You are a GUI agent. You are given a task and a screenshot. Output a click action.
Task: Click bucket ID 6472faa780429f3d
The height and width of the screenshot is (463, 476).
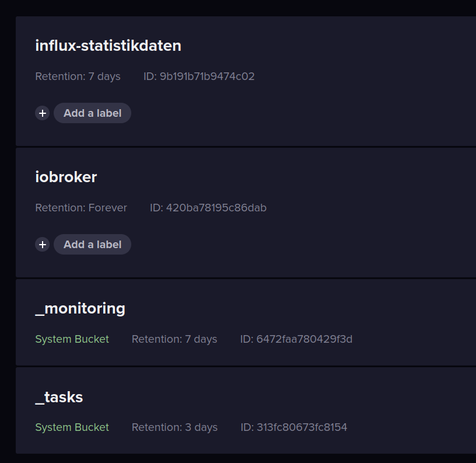pyautogui.click(x=296, y=339)
